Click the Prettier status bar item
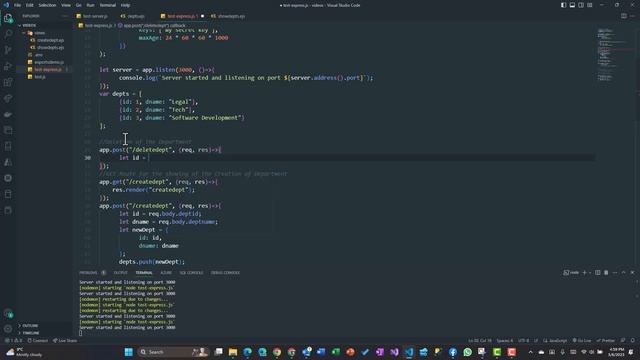This screenshot has width=640, height=360. point(605,340)
